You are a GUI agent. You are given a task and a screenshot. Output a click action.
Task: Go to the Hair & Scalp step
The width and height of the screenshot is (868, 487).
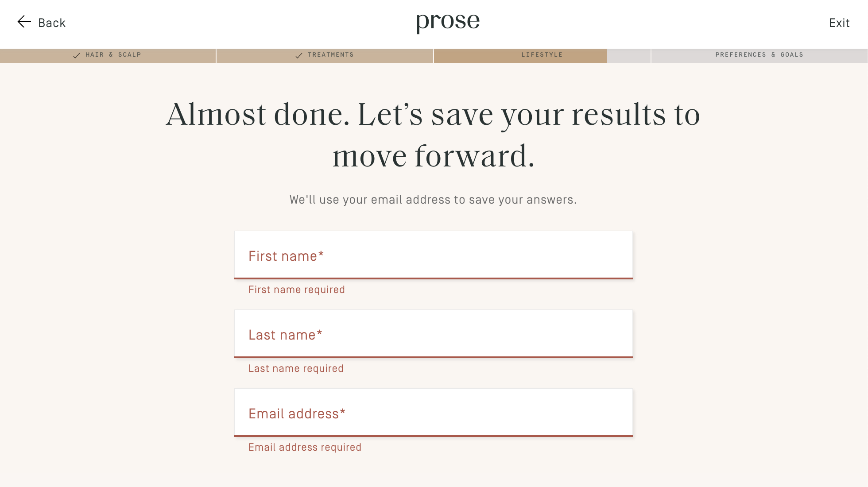[x=113, y=55]
